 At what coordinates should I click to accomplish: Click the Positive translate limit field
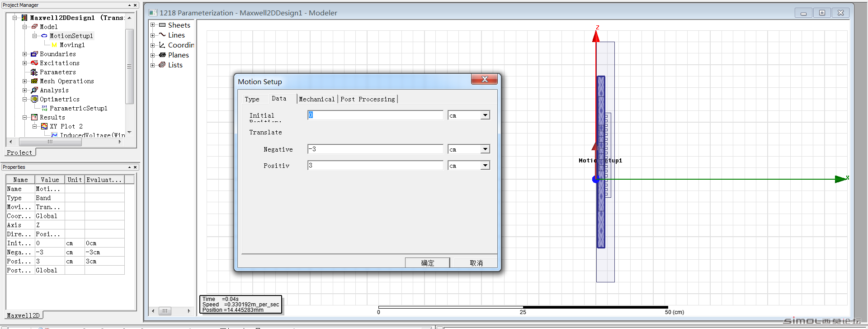(375, 165)
